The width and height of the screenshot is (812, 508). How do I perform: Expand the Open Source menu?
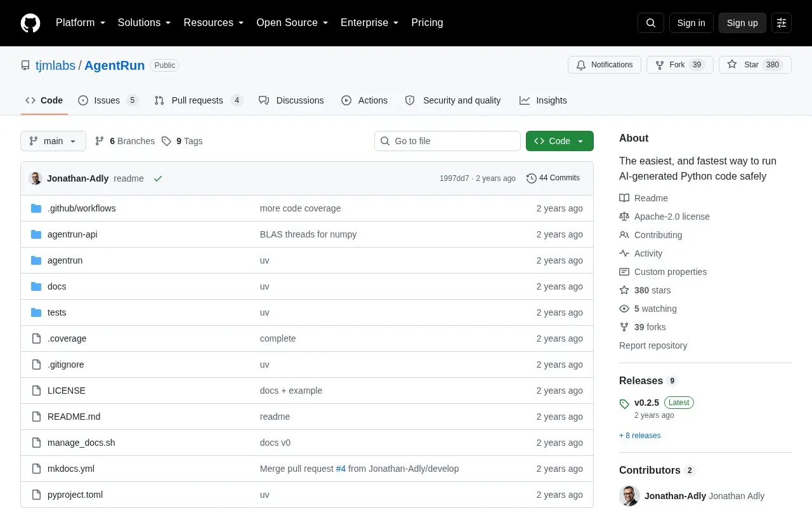pyautogui.click(x=292, y=23)
